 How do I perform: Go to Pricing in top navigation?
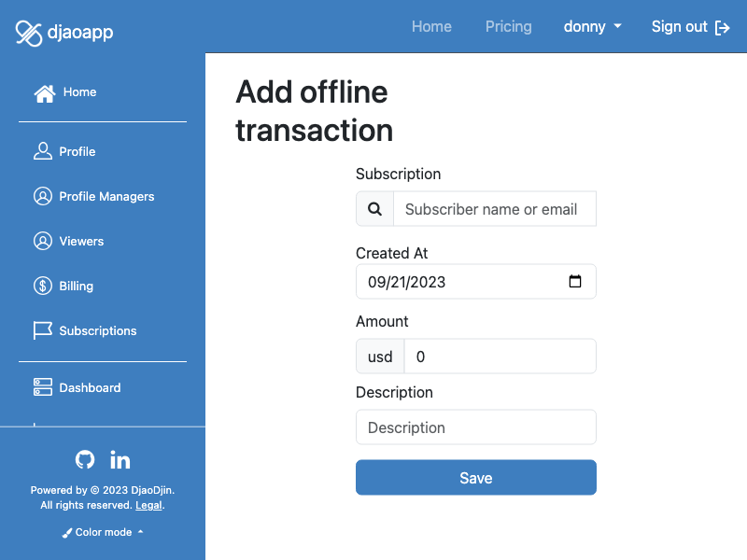tap(508, 27)
